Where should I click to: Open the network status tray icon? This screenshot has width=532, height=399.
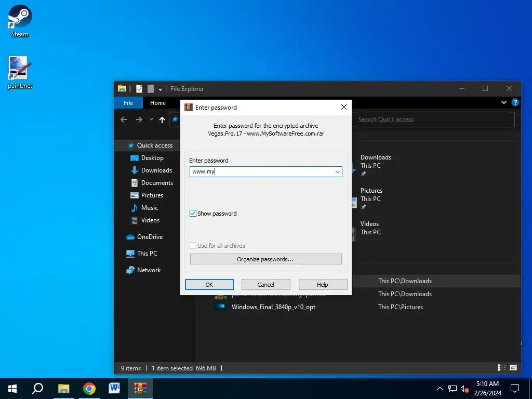[x=453, y=389]
